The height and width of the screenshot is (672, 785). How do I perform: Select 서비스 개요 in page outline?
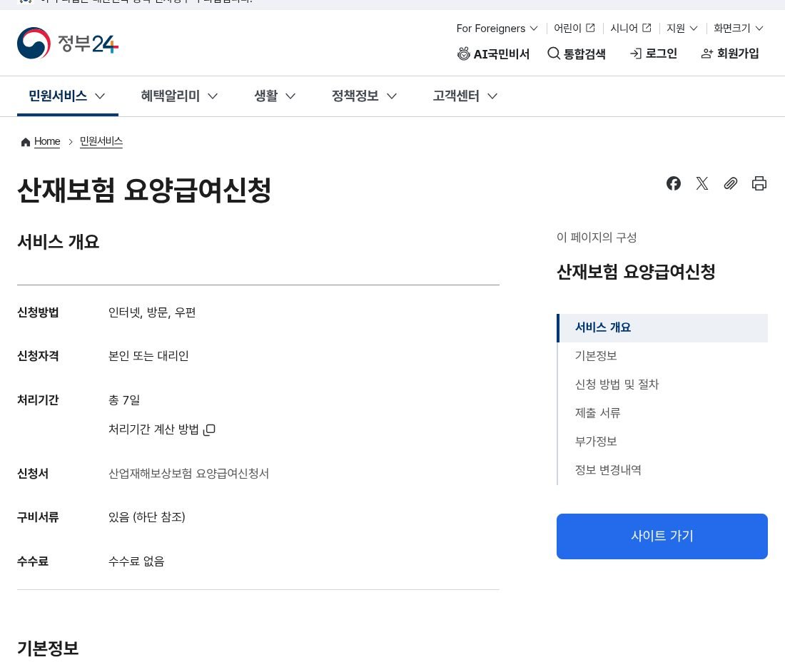pos(662,327)
